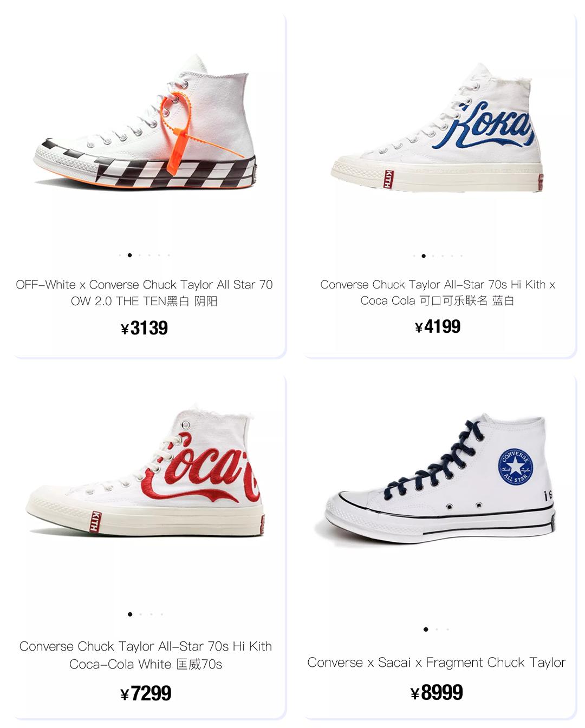Open Converse x Sacai x Fragment title
The height and width of the screenshot is (728, 585).
[437, 663]
